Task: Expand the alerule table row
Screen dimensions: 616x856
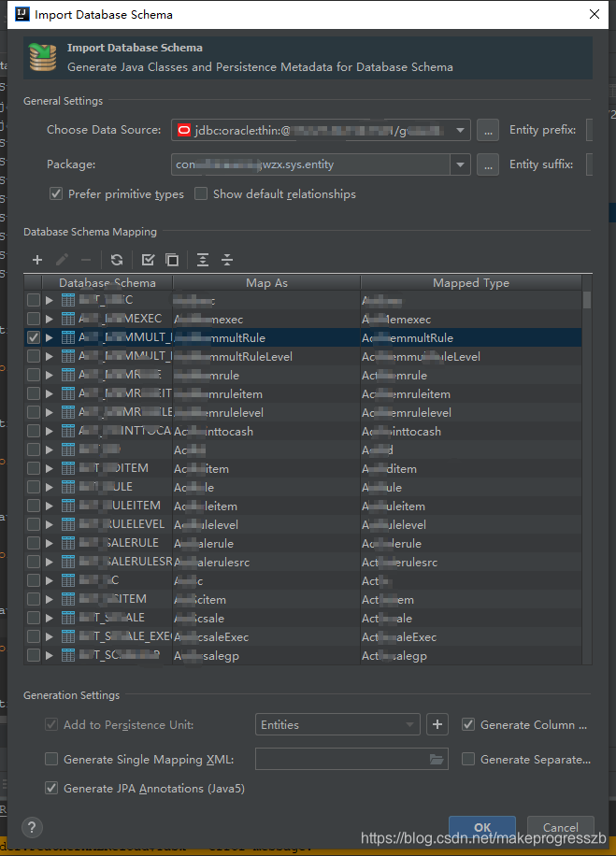Action: [50, 543]
